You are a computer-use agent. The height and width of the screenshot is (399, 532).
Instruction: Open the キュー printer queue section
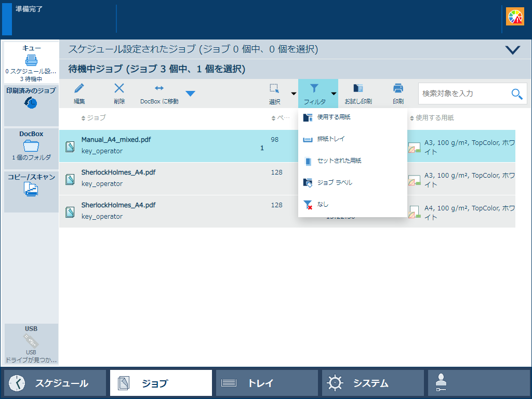click(31, 62)
